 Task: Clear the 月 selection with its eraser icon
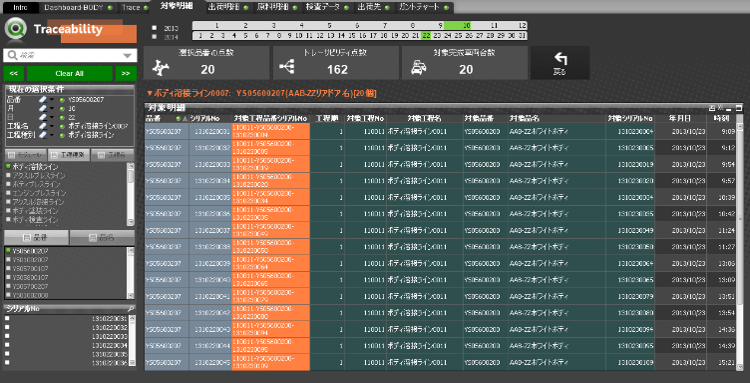[x=43, y=109]
